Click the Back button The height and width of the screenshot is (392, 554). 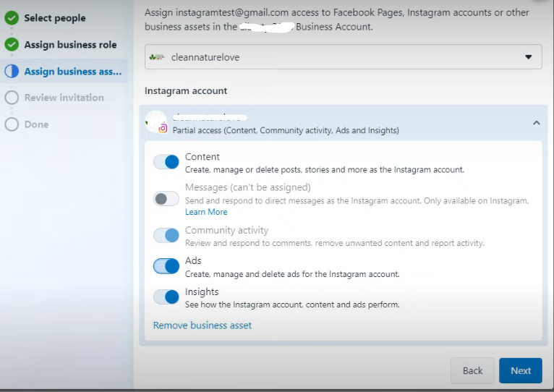472,370
